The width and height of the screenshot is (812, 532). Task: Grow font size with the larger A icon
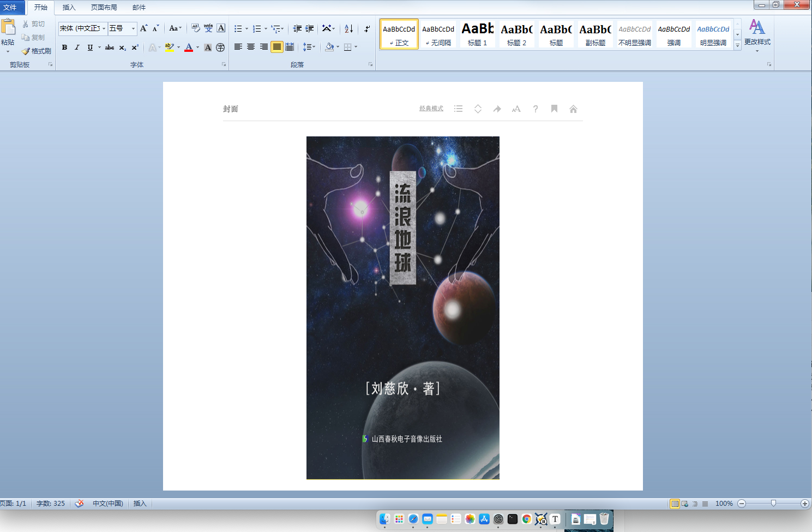[144, 28]
